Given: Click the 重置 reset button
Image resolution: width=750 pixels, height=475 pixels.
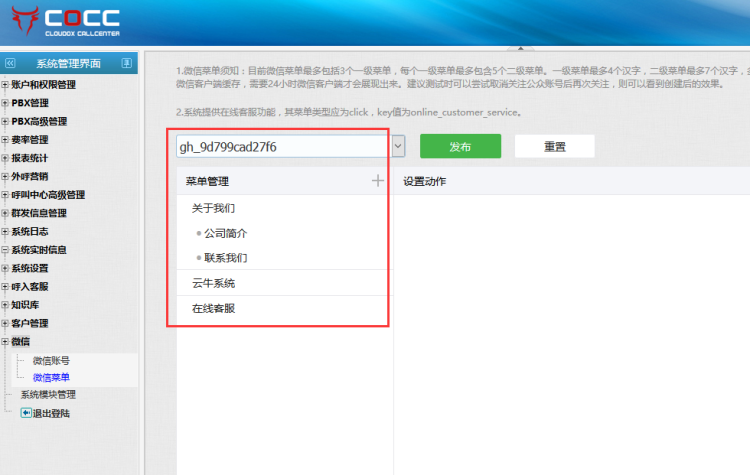Looking at the screenshot, I should pyautogui.click(x=554, y=146).
